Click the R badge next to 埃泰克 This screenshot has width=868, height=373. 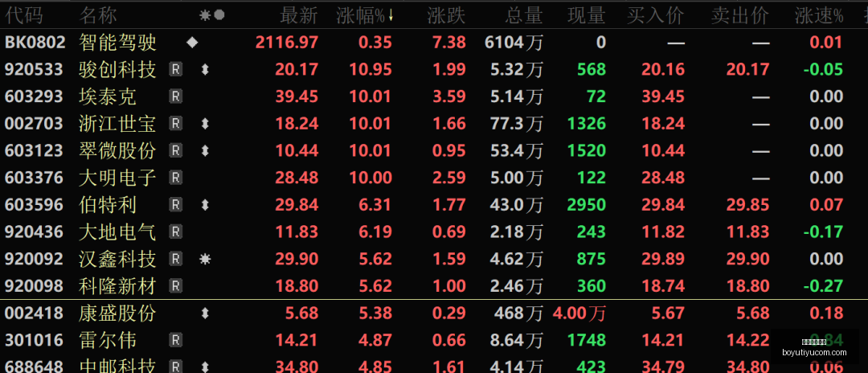[175, 96]
